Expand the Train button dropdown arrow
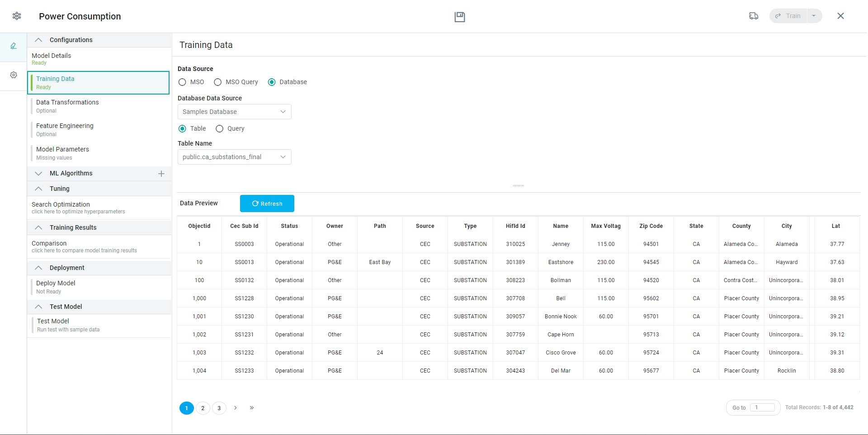Viewport: 868px width, 435px height. [x=814, y=16]
